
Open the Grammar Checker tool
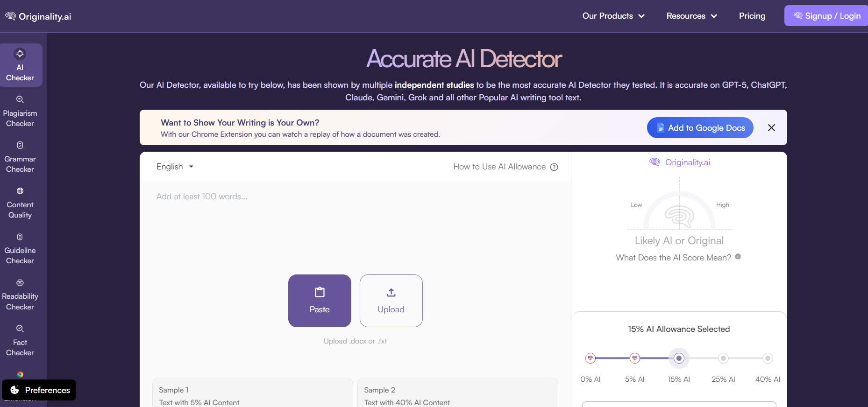[x=20, y=157]
